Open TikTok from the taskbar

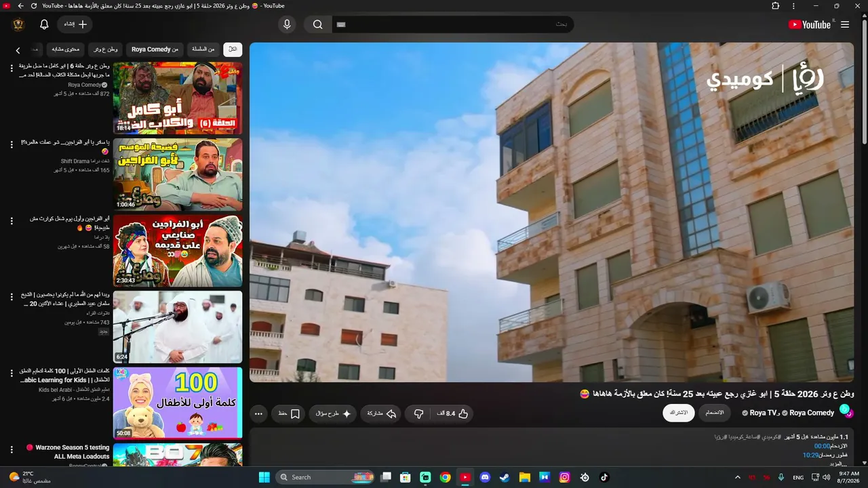coord(604,477)
